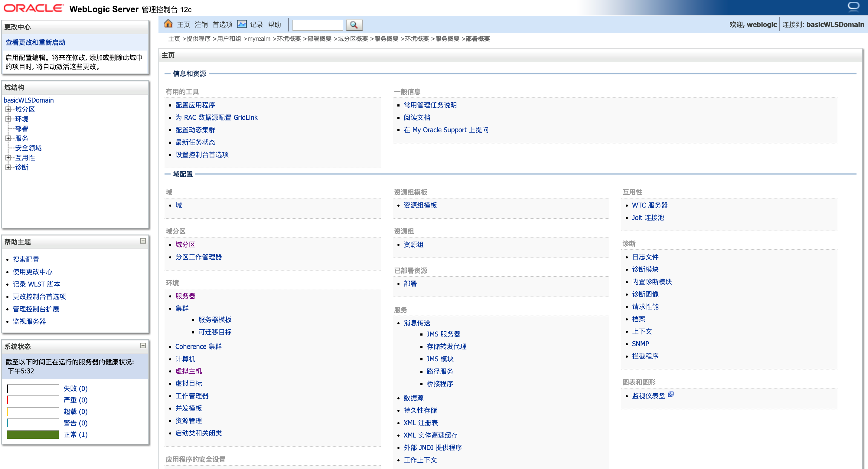This screenshot has width=868, height=469.
Task: Click the Oracle logo at top left
Action: pos(33,8)
